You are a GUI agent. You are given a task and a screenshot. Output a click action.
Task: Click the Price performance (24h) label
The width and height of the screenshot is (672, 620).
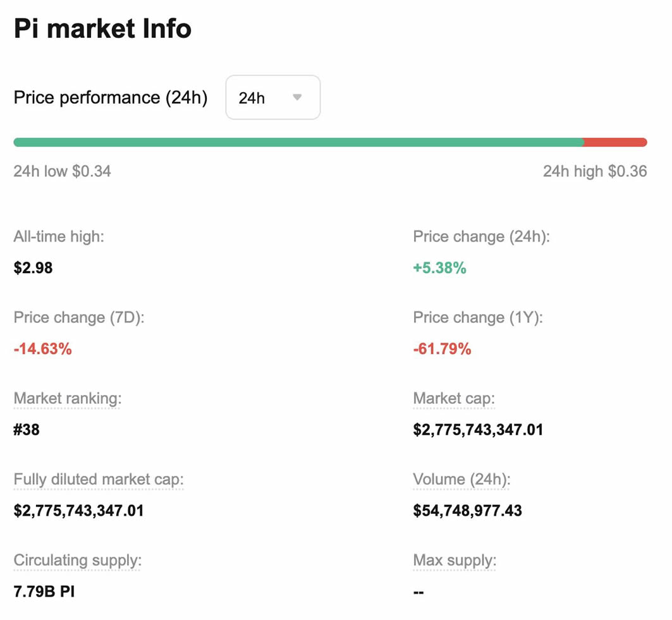(111, 98)
